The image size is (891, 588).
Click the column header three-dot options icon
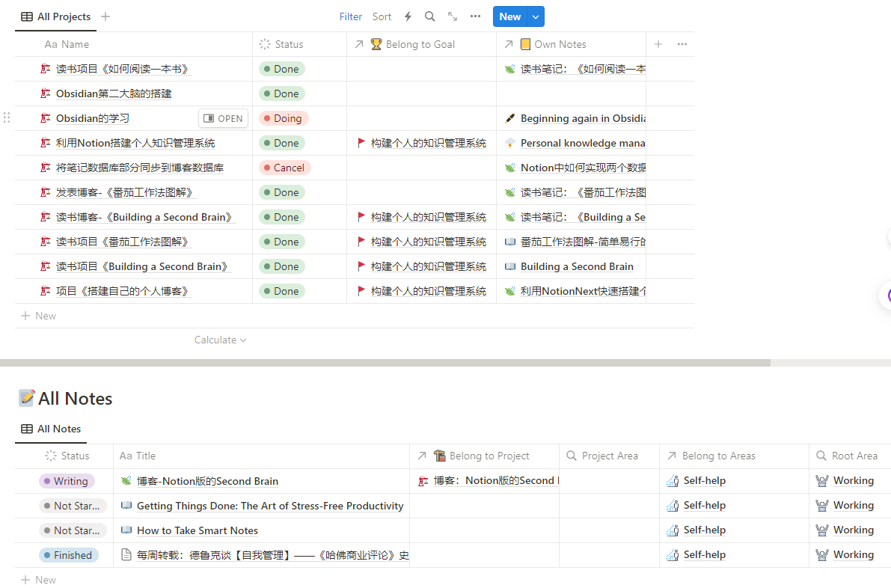[x=682, y=44]
